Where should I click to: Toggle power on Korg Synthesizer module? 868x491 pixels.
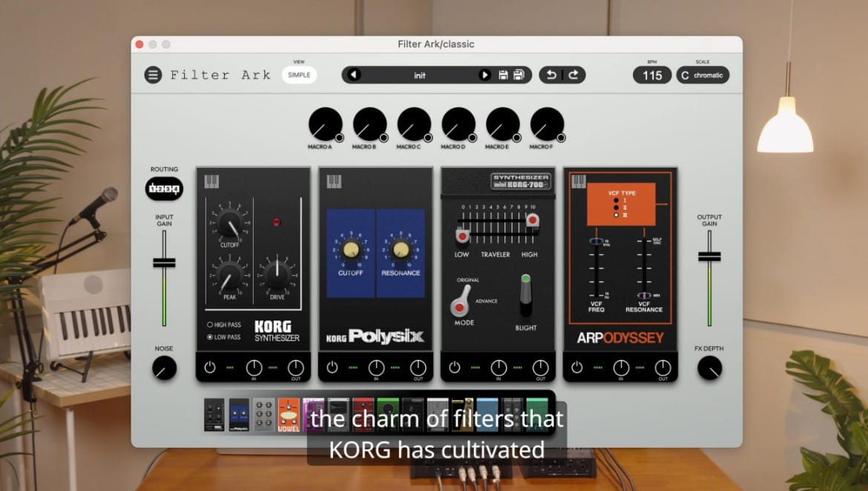point(210,367)
